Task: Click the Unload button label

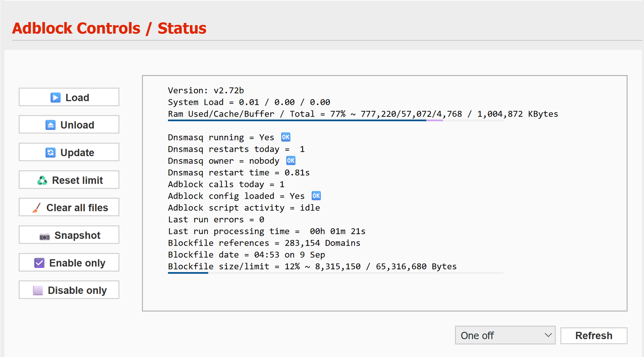Action: (x=77, y=125)
